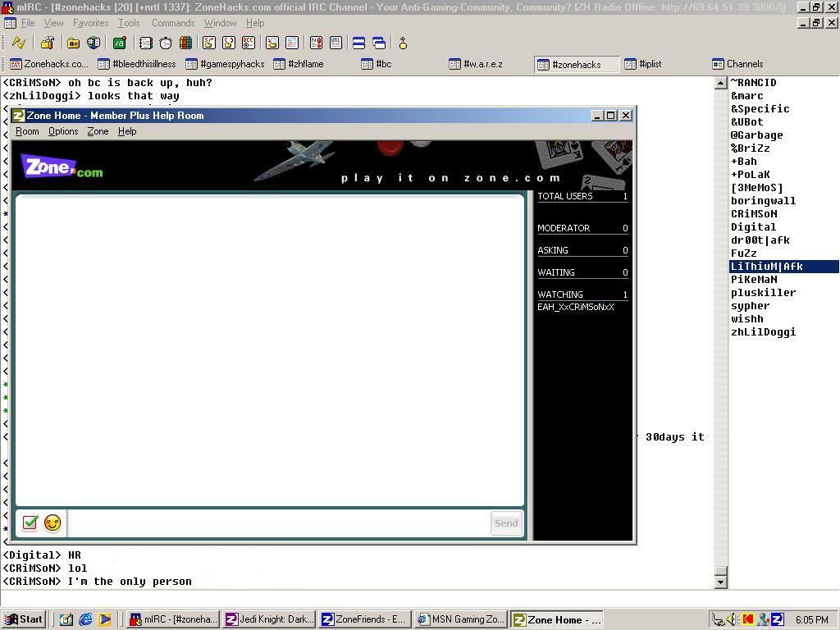
Task: Open the mIRC Commands menu
Action: (173, 23)
